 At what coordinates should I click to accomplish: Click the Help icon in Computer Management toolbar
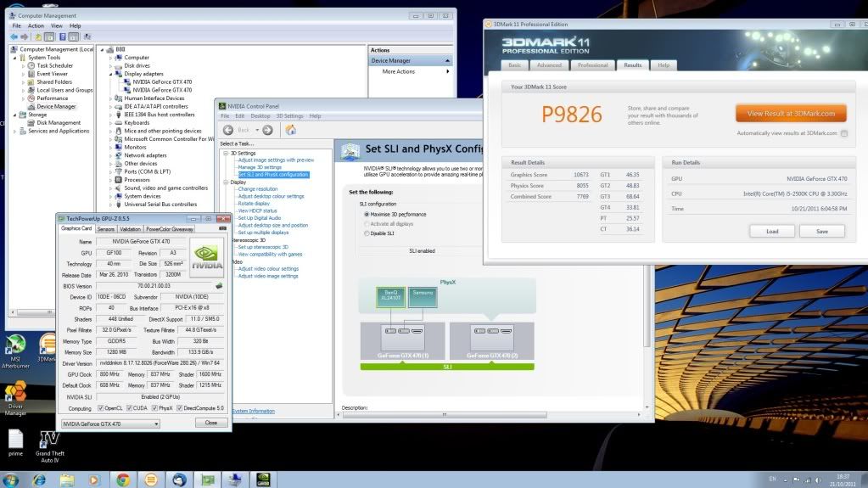click(x=63, y=36)
